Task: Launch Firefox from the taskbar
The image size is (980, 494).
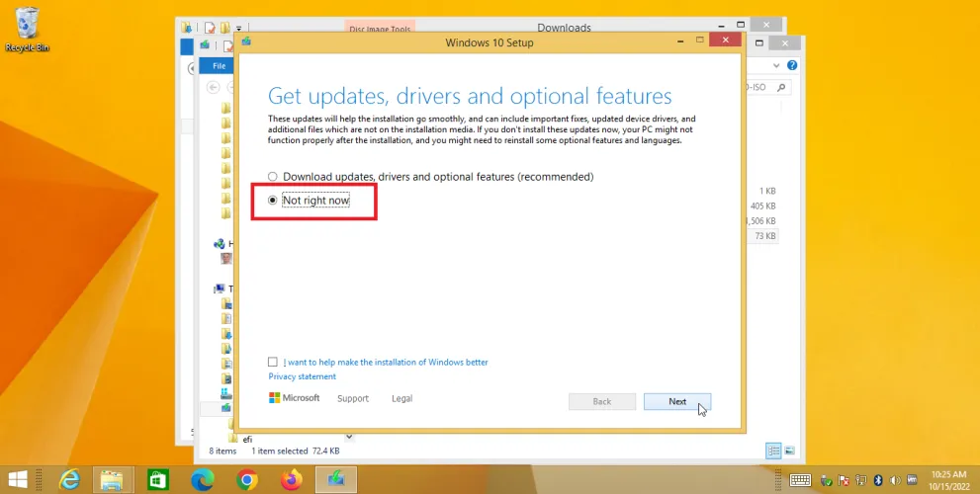Action: coord(292,479)
